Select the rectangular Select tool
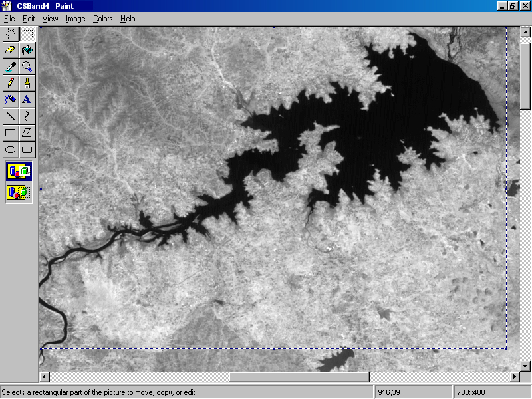532x399 pixels. tap(27, 33)
